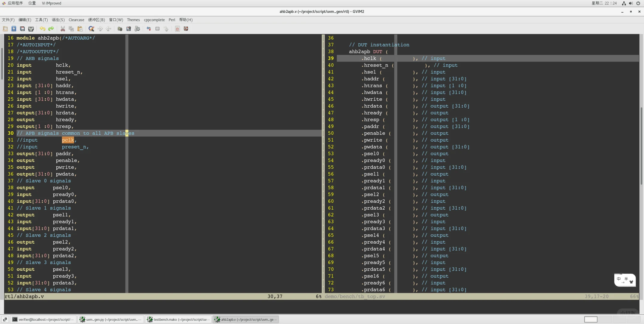Click the input method 中 indicator
Image resolution: width=644 pixels, height=324 pixels.
click(619, 279)
